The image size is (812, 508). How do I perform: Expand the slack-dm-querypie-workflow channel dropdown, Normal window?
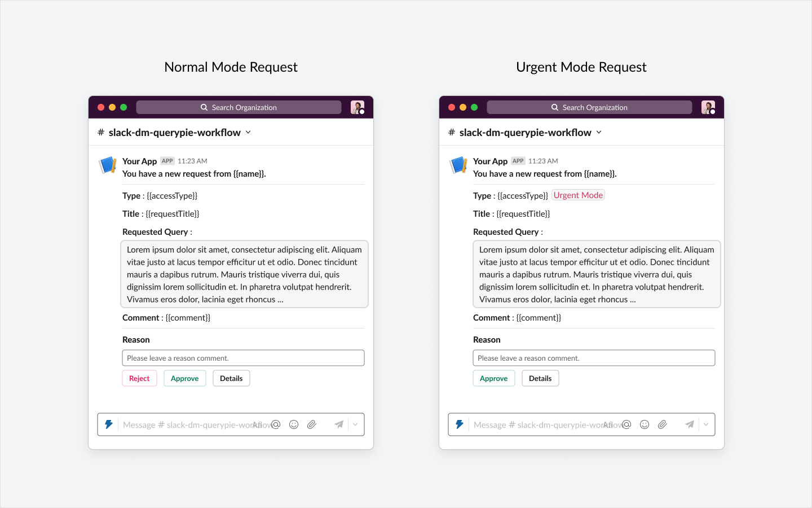(247, 132)
